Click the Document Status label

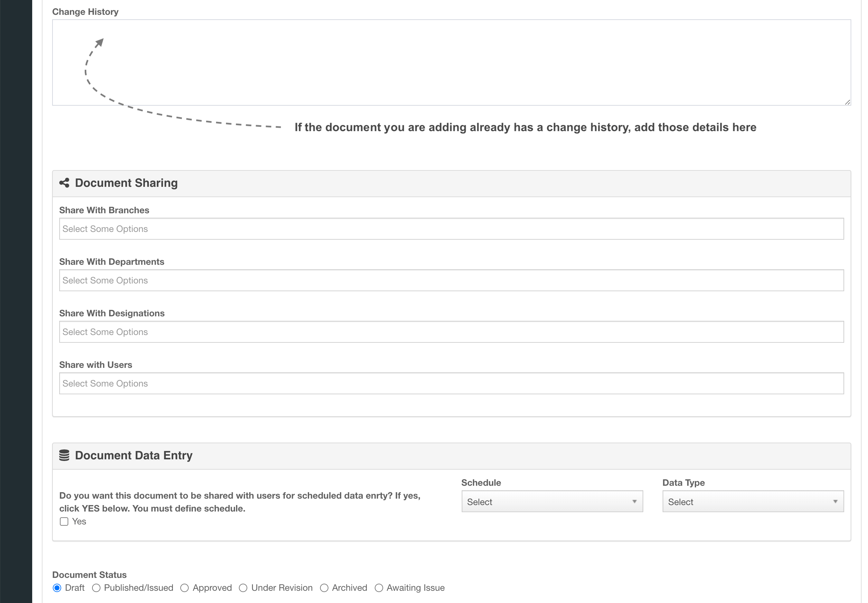point(90,575)
